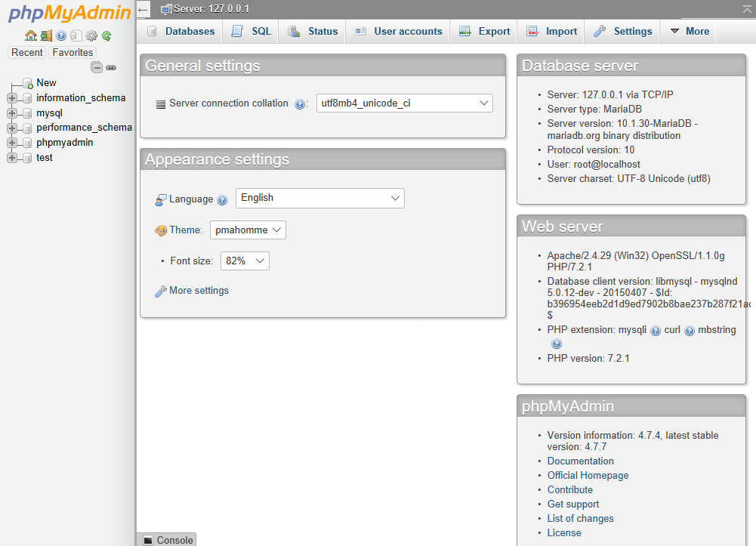Expand the performance_schema tree node

[12, 128]
